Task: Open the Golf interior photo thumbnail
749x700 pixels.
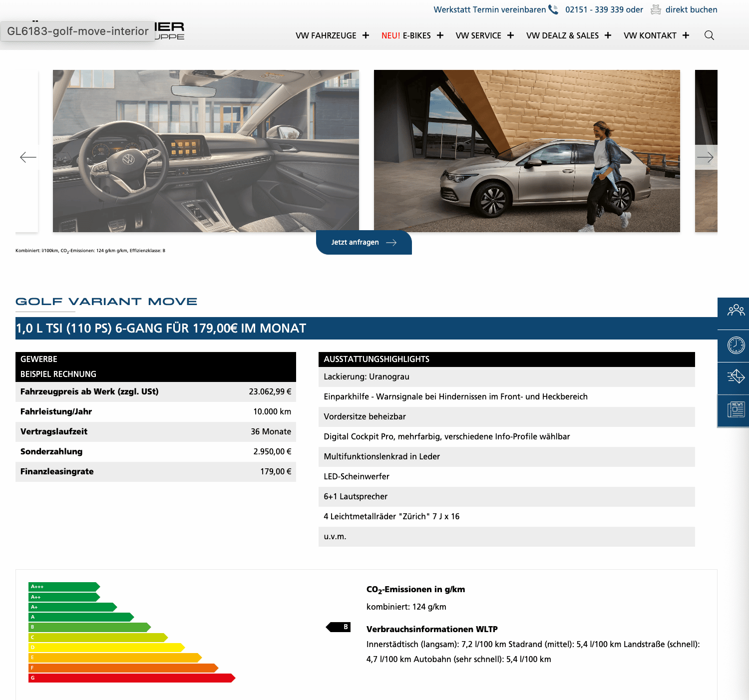Action: tap(206, 151)
